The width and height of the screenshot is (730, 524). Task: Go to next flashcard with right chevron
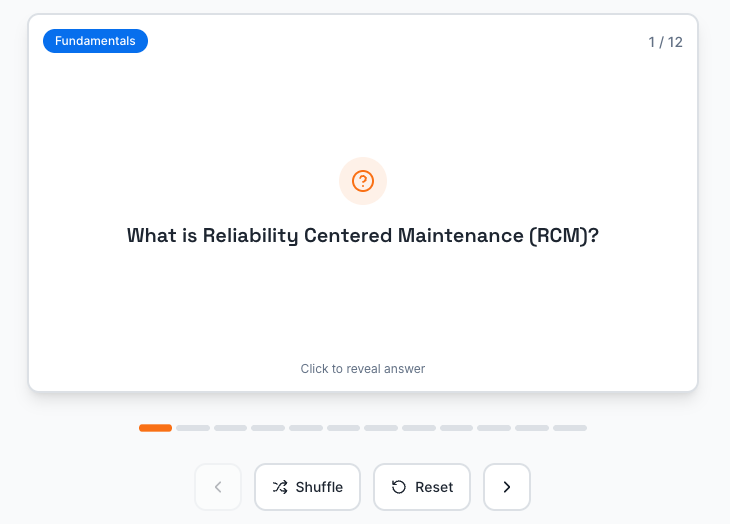[x=506, y=487]
